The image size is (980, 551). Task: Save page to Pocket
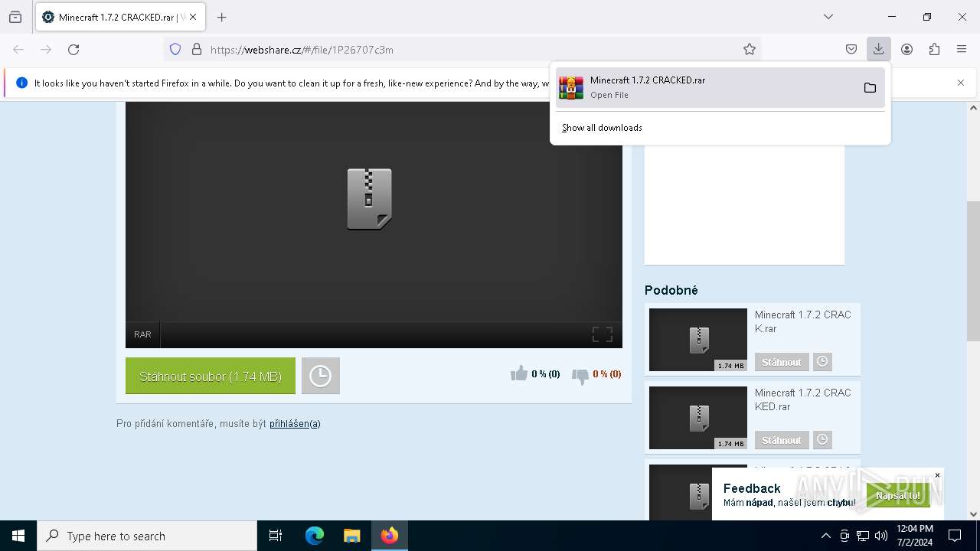tap(851, 49)
